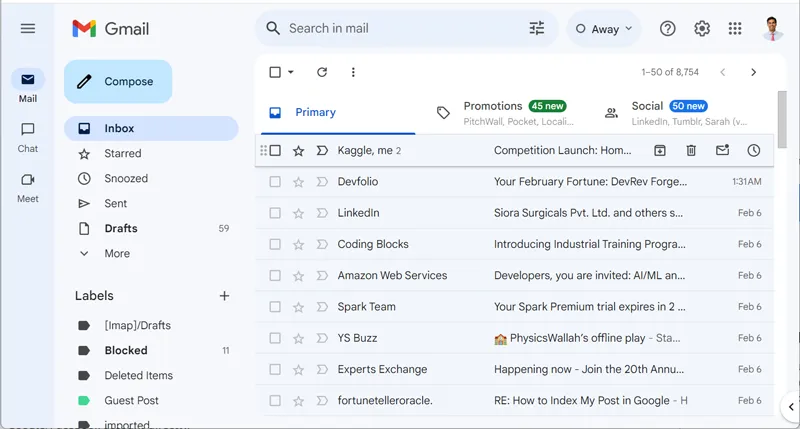Open the More options three-dot menu
Image resolution: width=800 pixels, height=429 pixels.
pyautogui.click(x=353, y=72)
